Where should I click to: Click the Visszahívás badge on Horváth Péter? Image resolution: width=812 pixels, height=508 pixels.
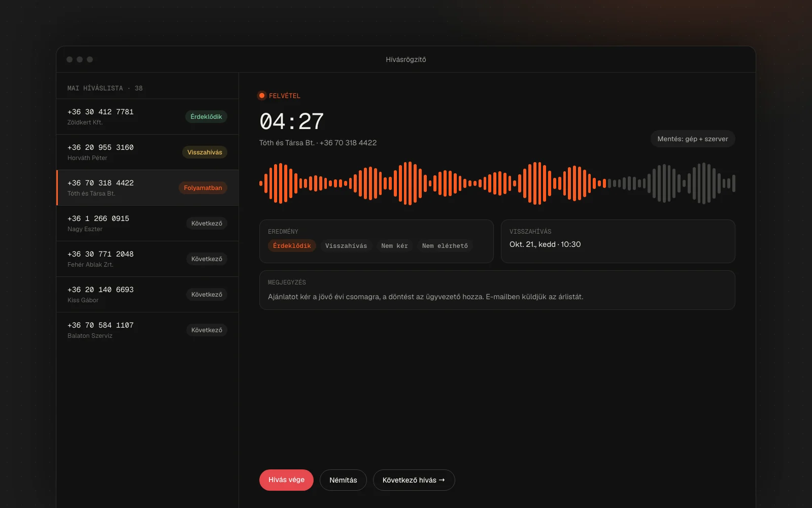[205, 152]
